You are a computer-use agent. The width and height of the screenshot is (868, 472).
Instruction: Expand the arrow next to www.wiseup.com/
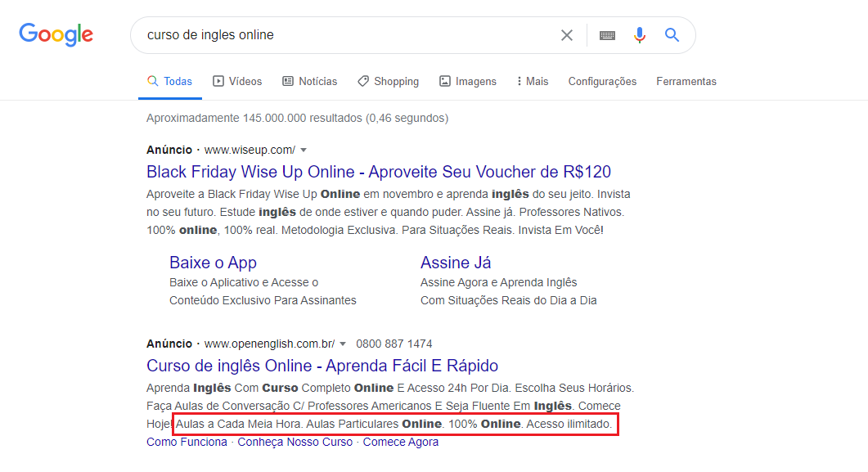pyautogui.click(x=304, y=150)
